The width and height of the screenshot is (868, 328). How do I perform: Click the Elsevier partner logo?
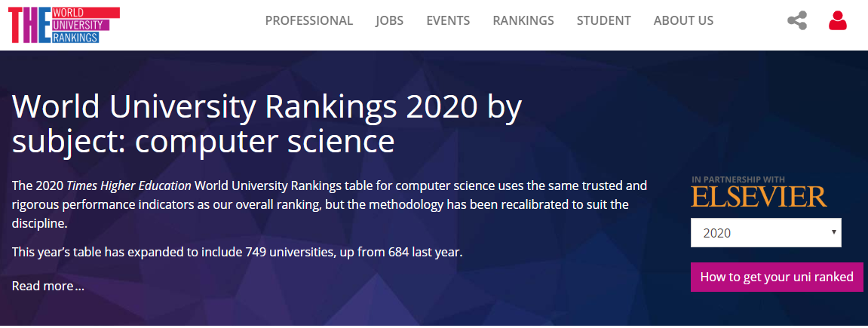[x=759, y=196]
